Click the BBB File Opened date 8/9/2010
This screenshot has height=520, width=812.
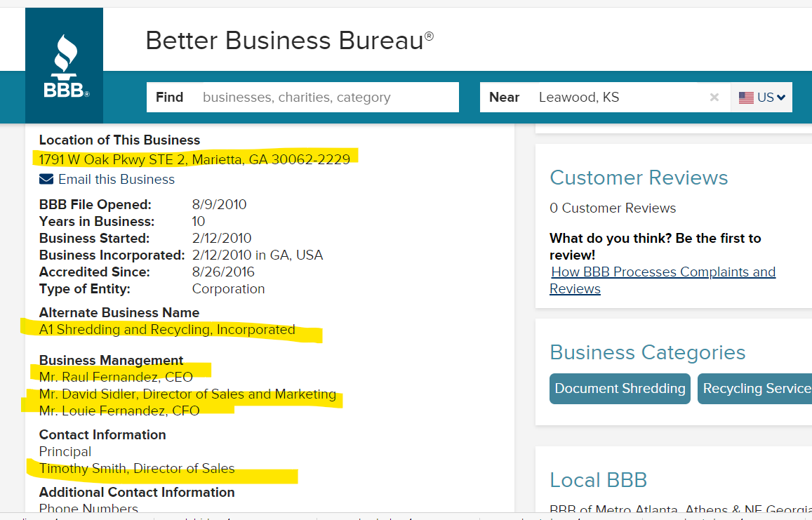[x=219, y=205]
